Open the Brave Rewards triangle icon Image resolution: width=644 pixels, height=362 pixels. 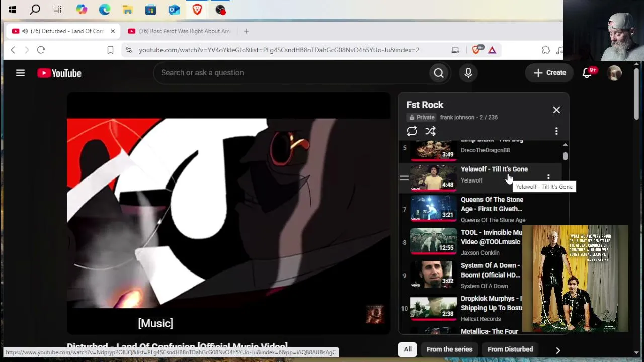[x=492, y=50]
